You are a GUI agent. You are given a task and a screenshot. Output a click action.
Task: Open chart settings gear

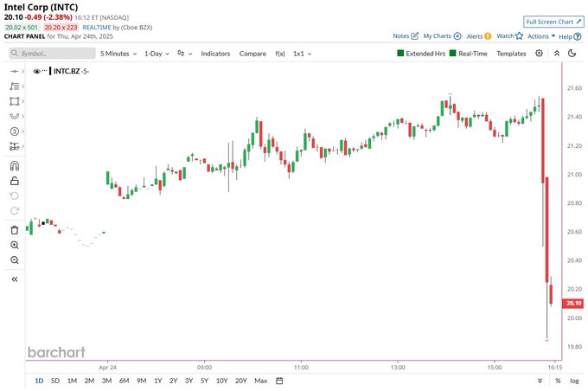pyautogui.click(x=539, y=54)
